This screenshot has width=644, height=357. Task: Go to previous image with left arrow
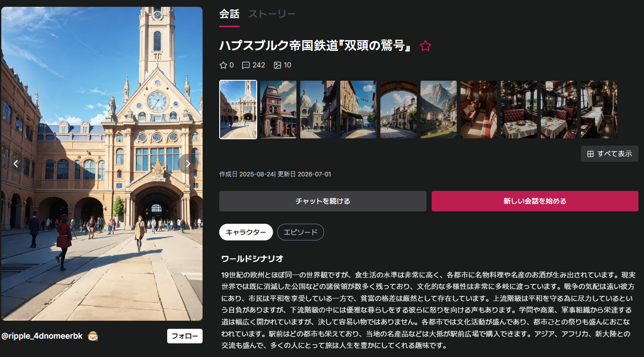point(16,164)
